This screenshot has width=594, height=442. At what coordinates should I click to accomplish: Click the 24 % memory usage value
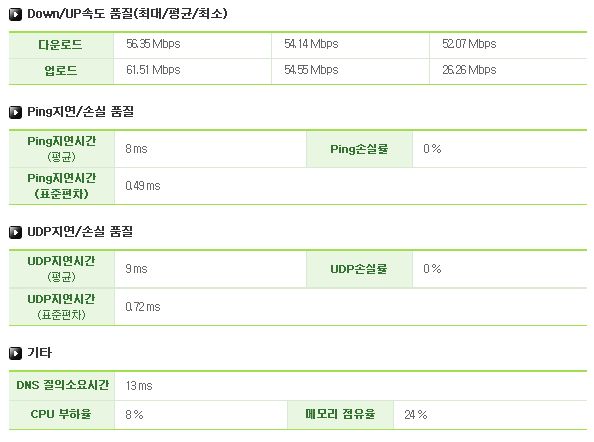[x=416, y=415]
